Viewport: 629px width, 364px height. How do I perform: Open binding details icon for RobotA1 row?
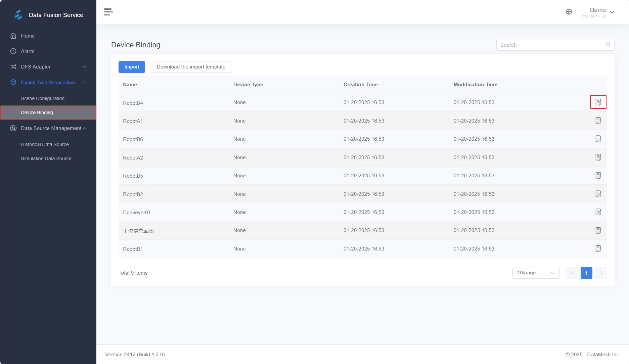pos(598,121)
